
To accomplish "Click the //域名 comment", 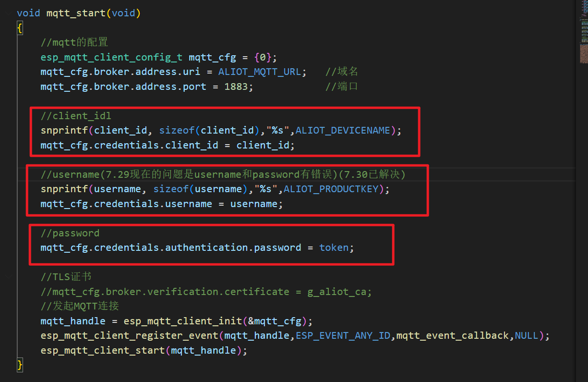I will 342,71.
